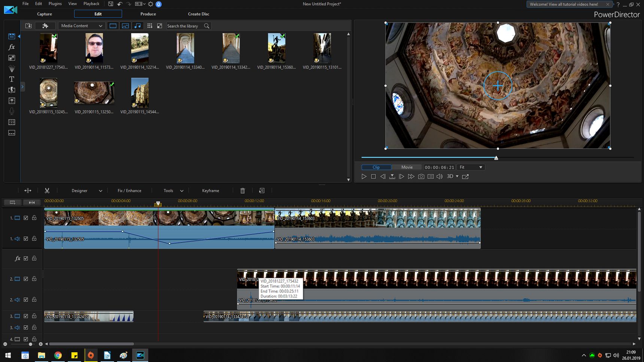
Task: Toggle video track 2 enable checkbox
Action: coord(26,279)
